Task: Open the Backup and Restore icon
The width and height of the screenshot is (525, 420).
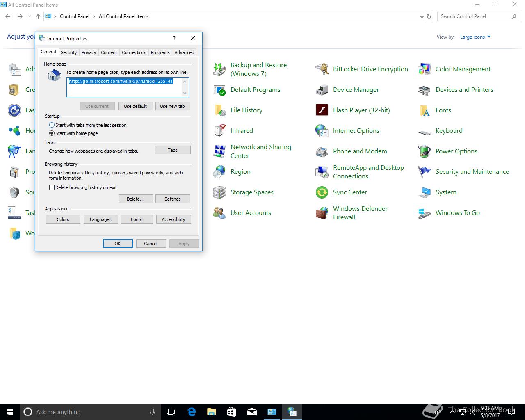Action: pyautogui.click(x=219, y=69)
